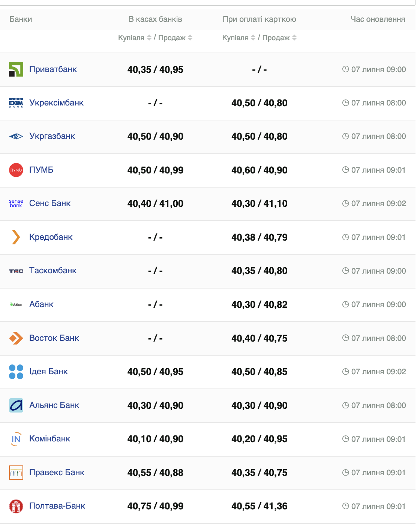Click the Приватбанк green logo icon
This screenshot has width=420, height=524.
coord(16,69)
